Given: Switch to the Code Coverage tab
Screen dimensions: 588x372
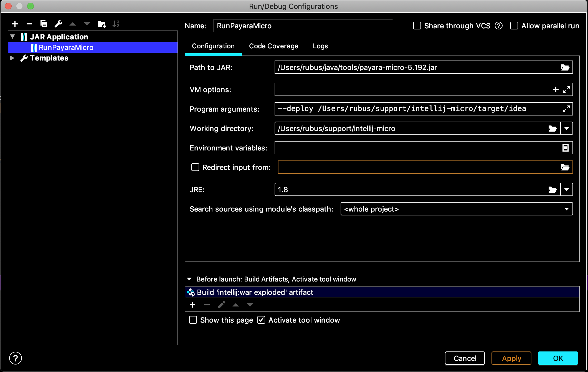Looking at the screenshot, I should (273, 46).
